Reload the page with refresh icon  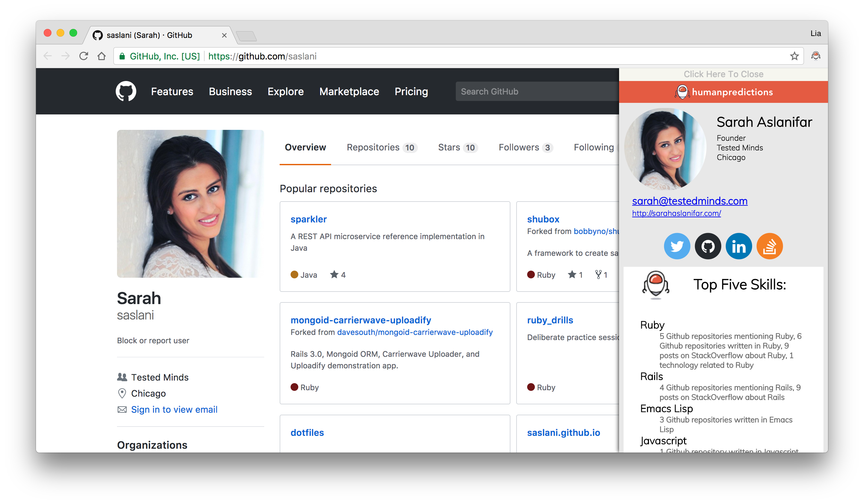84,56
